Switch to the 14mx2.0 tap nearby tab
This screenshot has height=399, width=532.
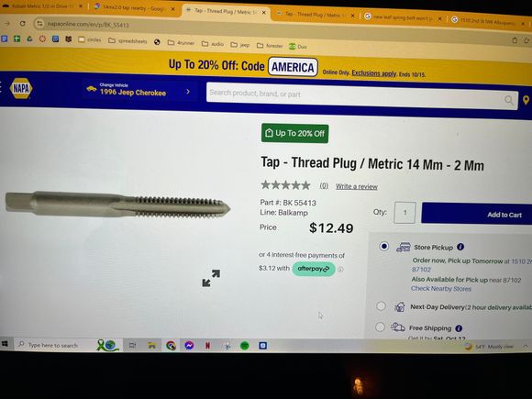(135, 8)
